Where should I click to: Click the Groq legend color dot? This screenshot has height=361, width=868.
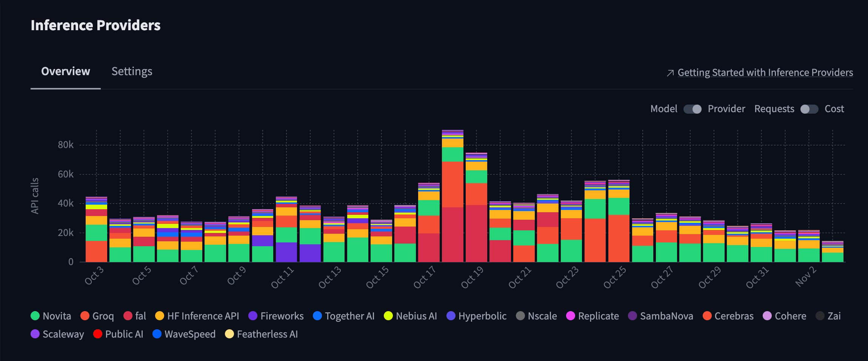85,316
